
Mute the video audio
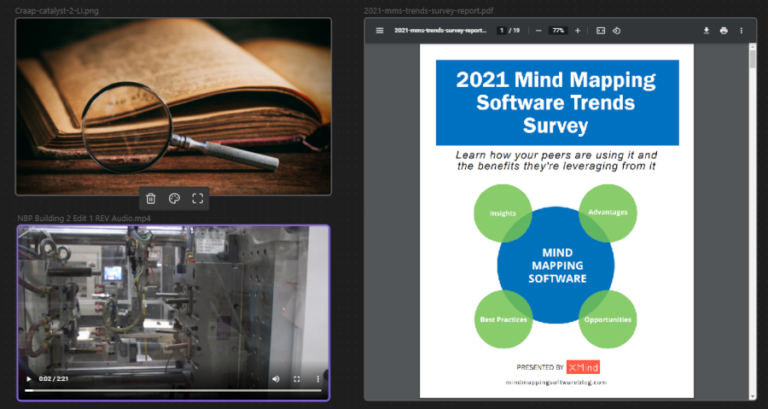[x=276, y=379]
